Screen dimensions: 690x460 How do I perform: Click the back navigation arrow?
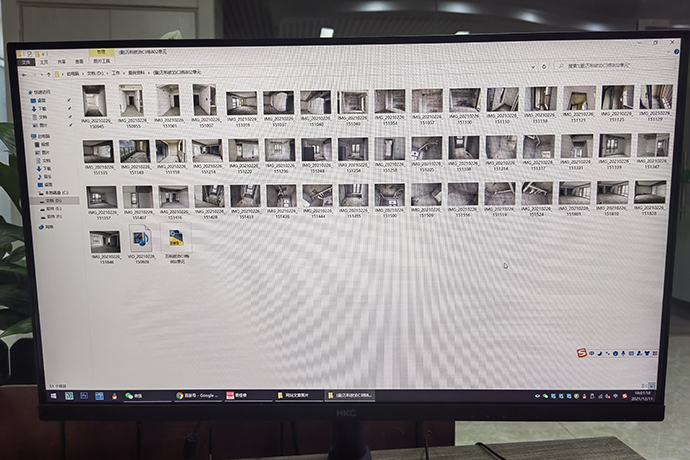pos(24,75)
